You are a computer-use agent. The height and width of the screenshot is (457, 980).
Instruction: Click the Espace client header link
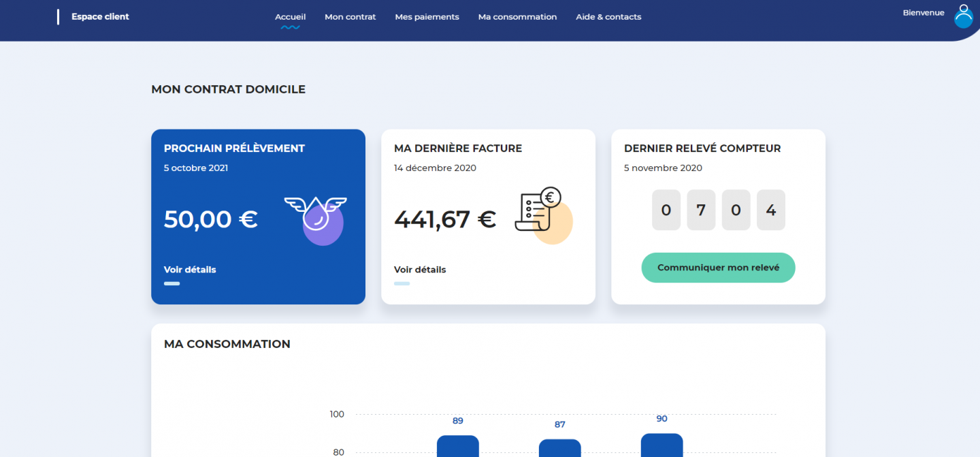100,17
